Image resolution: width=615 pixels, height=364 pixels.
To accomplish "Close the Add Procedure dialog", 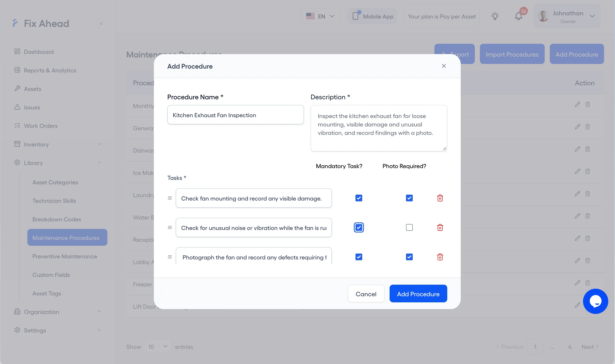I will (443, 66).
